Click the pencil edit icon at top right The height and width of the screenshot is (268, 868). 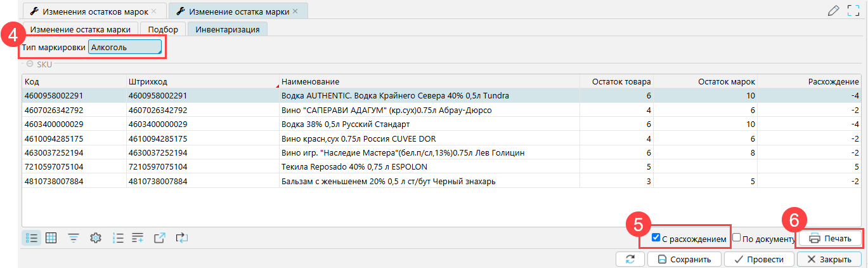(834, 10)
